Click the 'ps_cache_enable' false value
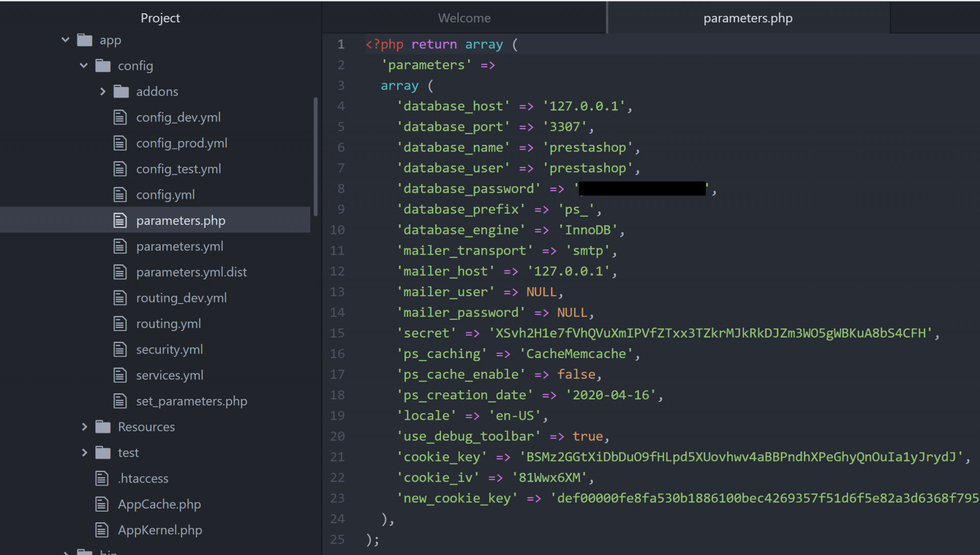This screenshot has width=980, height=555. click(576, 374)
